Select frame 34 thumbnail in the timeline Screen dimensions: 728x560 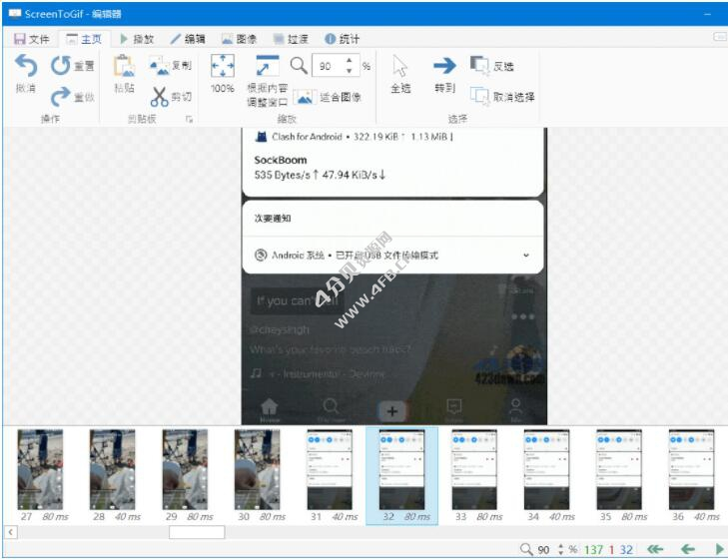click(x=546, y=470)
